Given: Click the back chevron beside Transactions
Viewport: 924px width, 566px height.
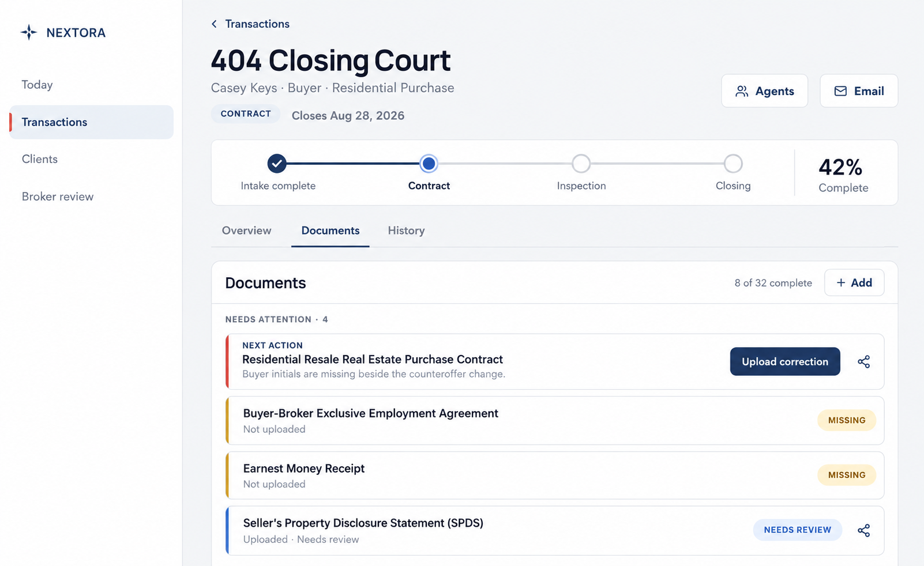Looking at the screenshot, I should coord(214,24).
